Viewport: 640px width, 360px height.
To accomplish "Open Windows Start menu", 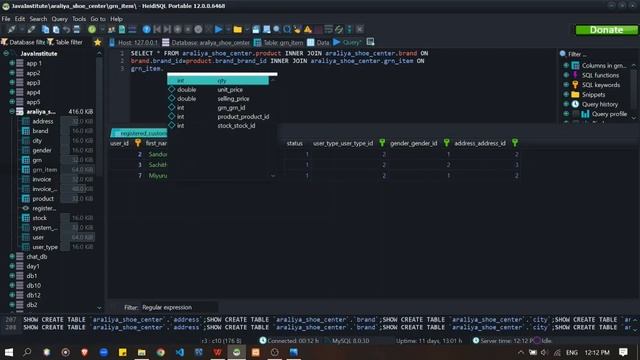I will click(x=9, y=352).
